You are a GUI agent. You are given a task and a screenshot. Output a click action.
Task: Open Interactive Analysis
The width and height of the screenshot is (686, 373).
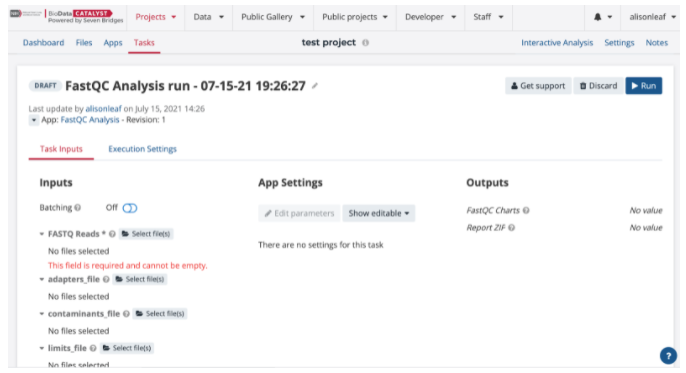[x=557, y=42]
